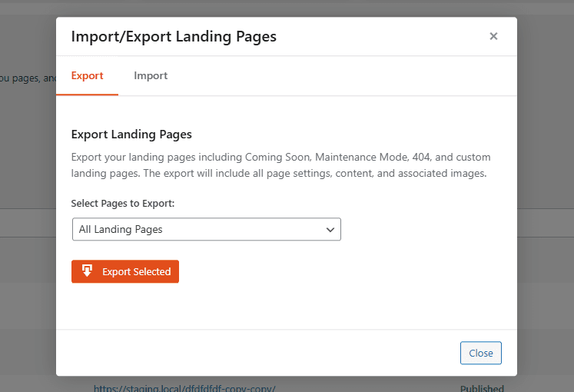Click the export description paragraph text
The image size is (574, 392).
280,165
